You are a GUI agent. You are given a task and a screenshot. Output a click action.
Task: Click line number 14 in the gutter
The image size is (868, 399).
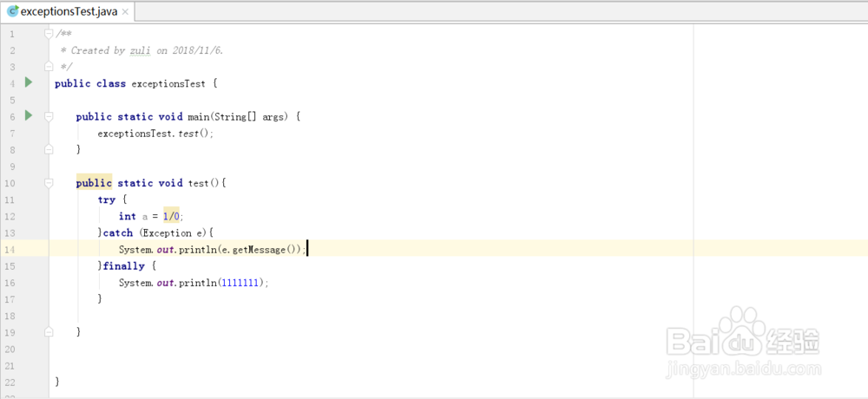coord(10,250)
